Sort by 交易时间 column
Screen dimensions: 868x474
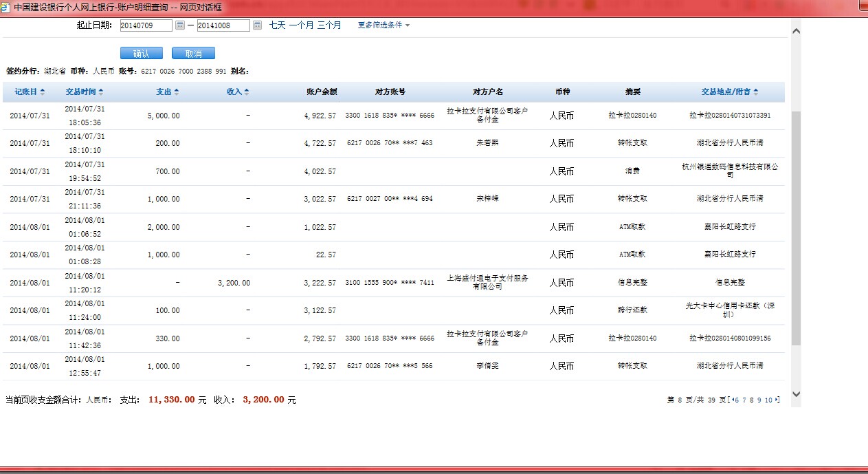(85, 91)
